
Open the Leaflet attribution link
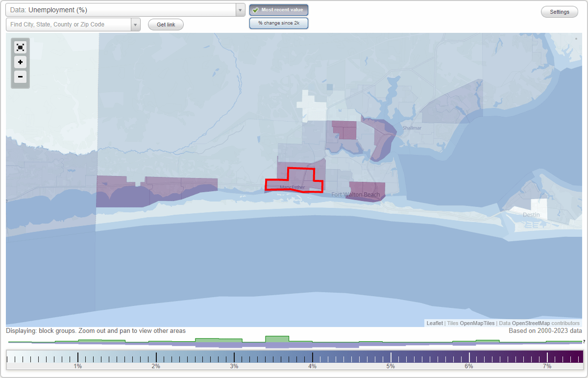[435, 323]
